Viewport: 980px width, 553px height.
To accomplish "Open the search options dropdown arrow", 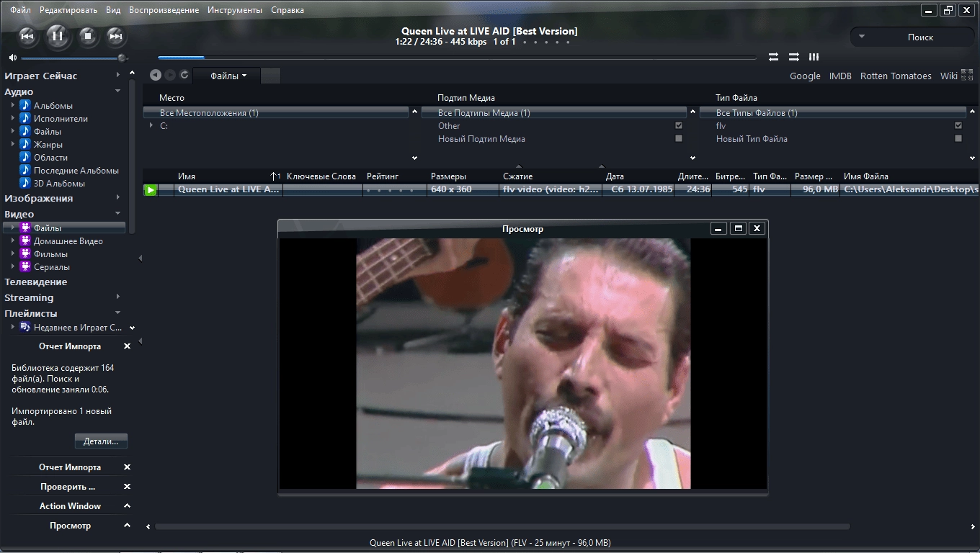I will (863, 37).
